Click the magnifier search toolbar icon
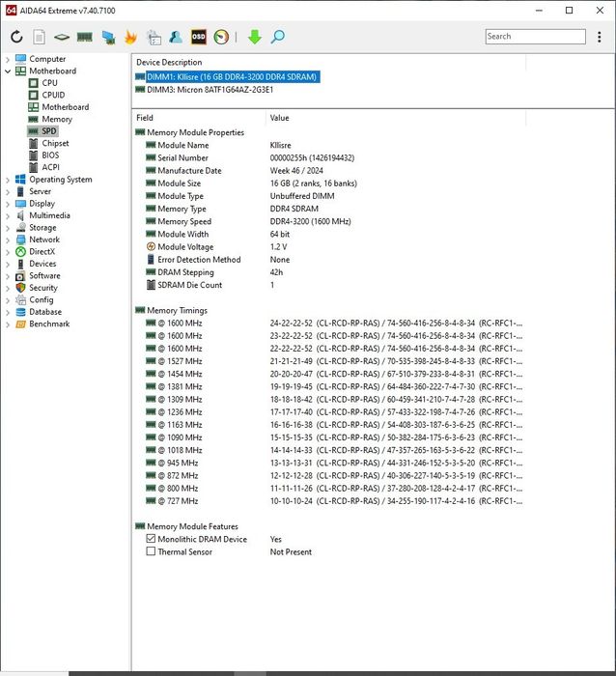Image resolution: width=616 pixels, height=676 pixels. 278,37
